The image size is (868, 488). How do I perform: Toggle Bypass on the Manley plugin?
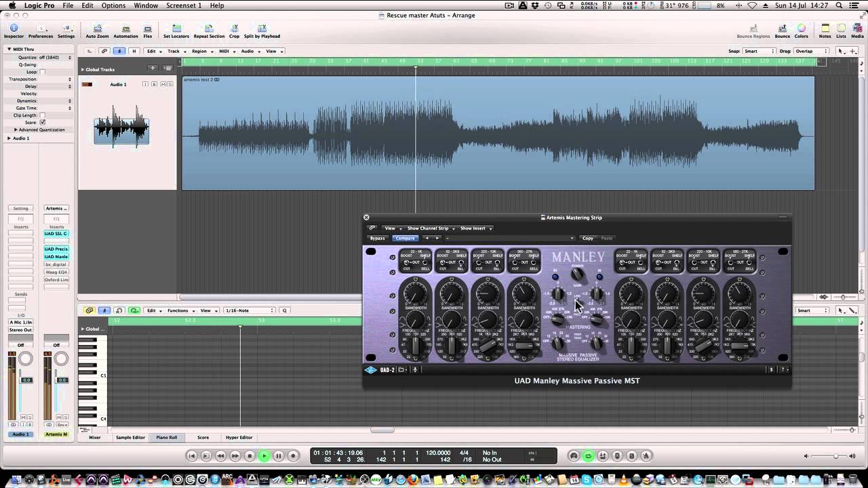pos(377,238)
